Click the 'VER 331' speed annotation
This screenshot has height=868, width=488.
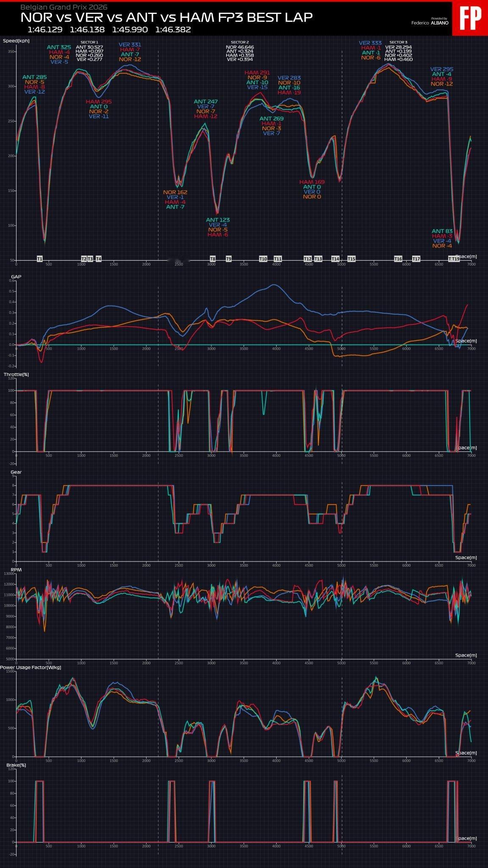[130, 45]
